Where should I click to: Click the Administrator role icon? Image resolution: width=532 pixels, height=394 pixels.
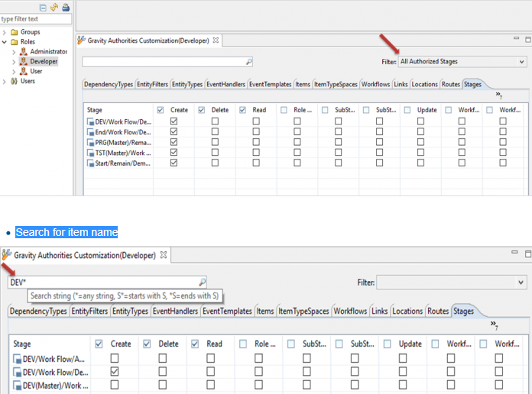click(24, 51)
